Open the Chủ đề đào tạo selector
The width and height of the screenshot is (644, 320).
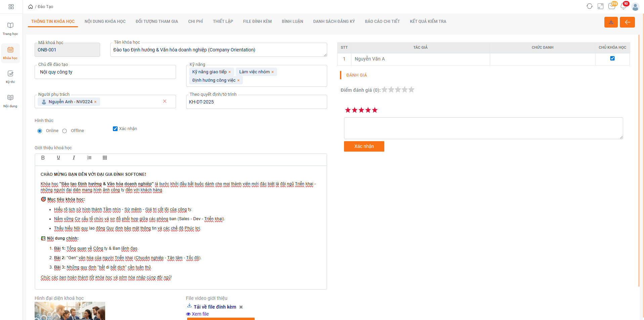(105, 72)
